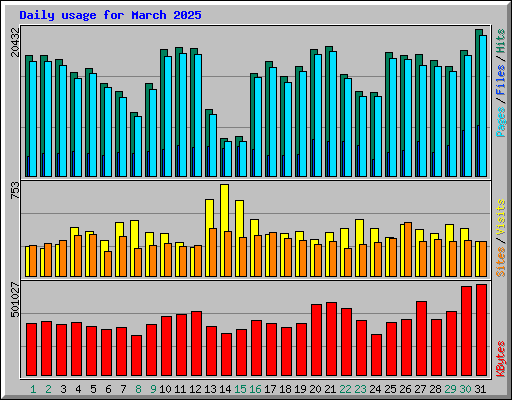Click the 'Files' legend label
This screenshot has height=400, width=512.
(501, 80)
